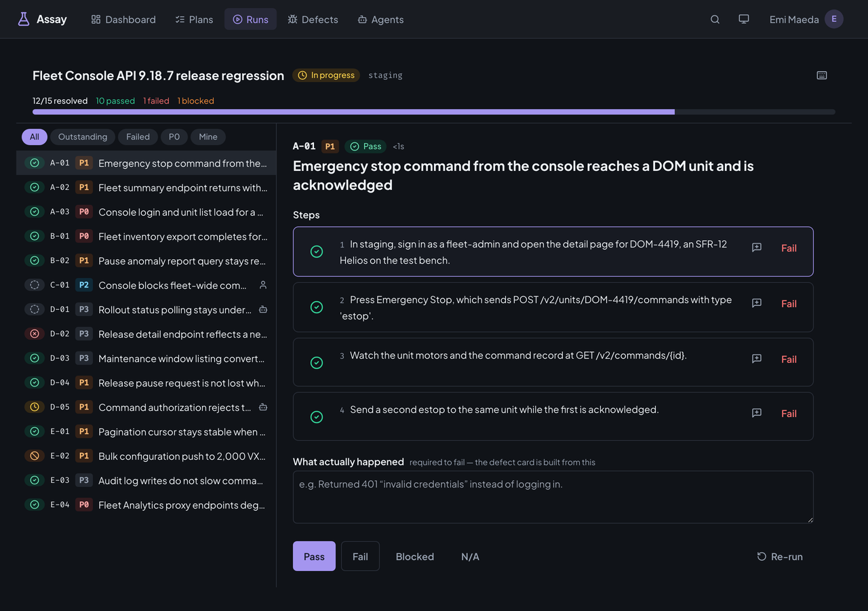The image size is (868, 611).
Task: Toggle the pass check on step 2
Action: [317, 307]
